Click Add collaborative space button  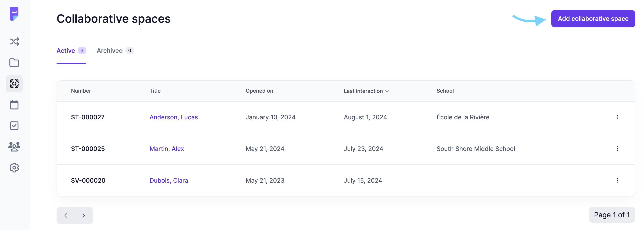593,19
